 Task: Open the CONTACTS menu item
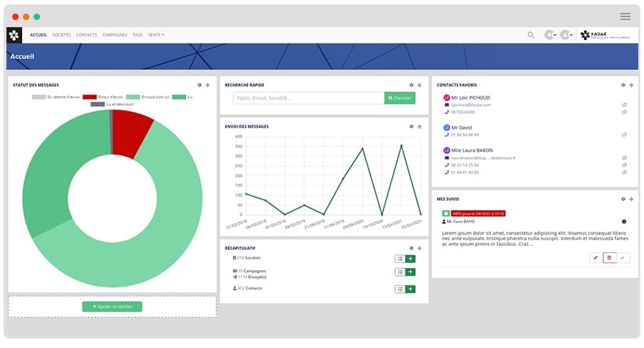click(87, 35)
